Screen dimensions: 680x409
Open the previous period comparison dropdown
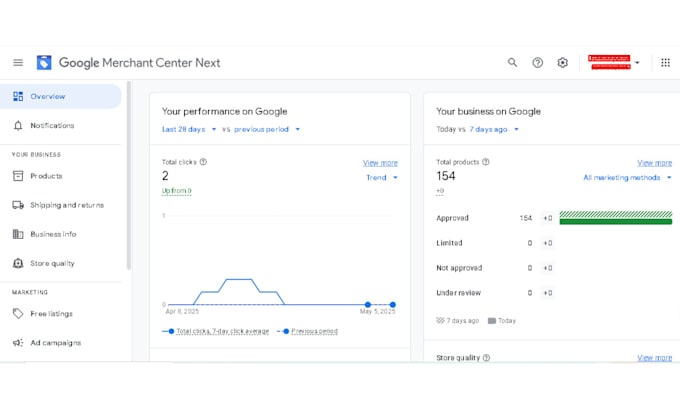pyautogui.click(x=267, y=129)
